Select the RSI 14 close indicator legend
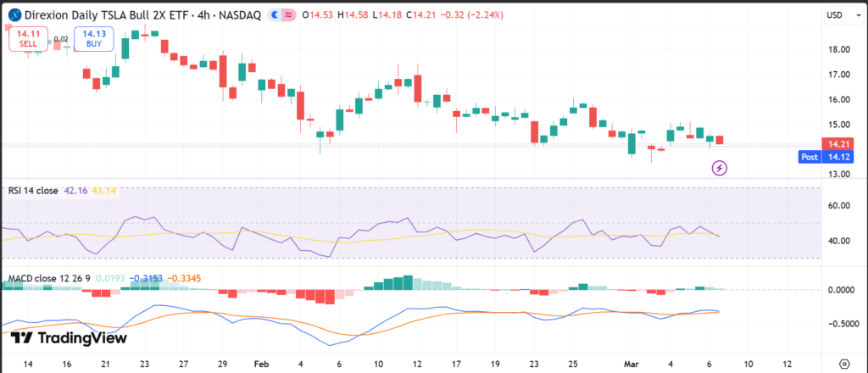Image resolution: width=868 pixels, height=373 pixels. coord(32,191)
